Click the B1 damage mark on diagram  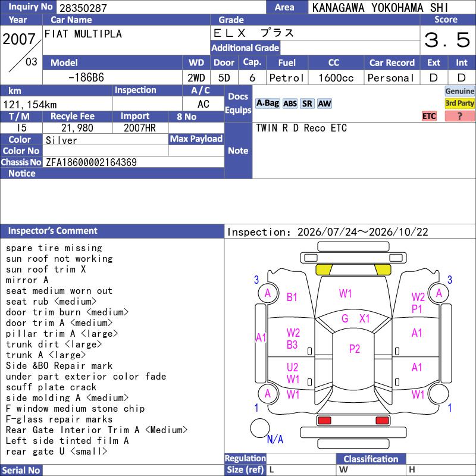pos(292,297)
